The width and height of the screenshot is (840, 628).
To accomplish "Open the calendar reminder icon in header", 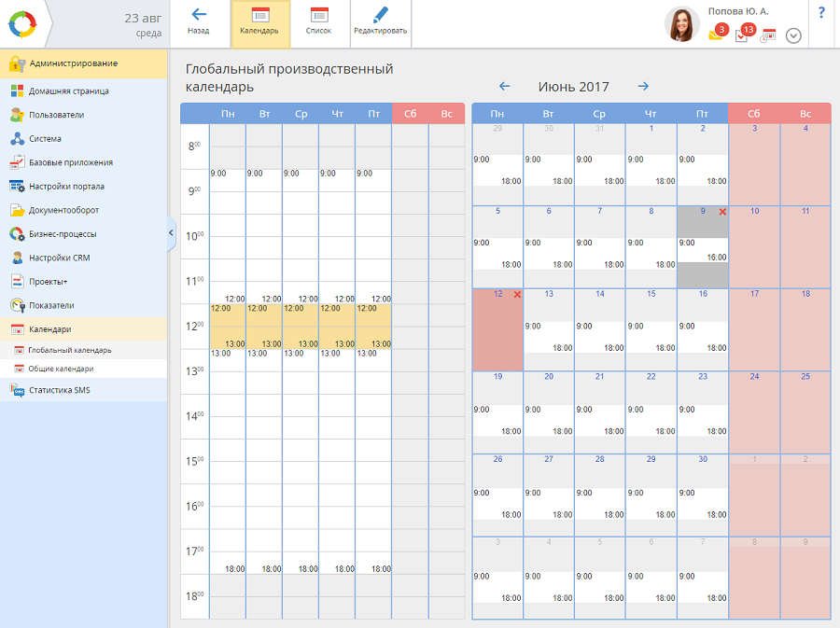I will coord(768,36).
